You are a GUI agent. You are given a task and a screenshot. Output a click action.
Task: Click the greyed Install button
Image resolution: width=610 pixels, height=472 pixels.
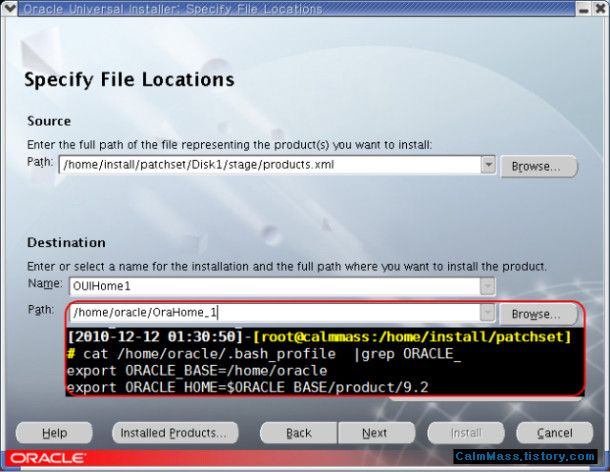coord(466,433)
